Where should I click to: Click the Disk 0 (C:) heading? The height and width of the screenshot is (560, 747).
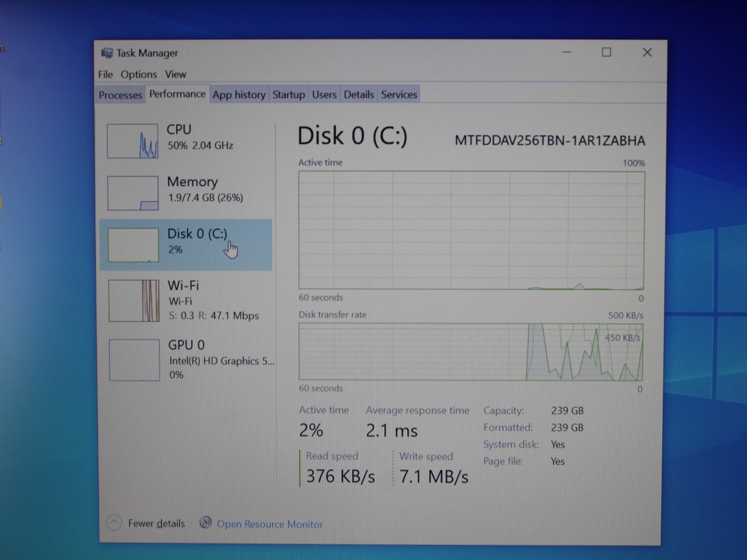pos(352,136)
